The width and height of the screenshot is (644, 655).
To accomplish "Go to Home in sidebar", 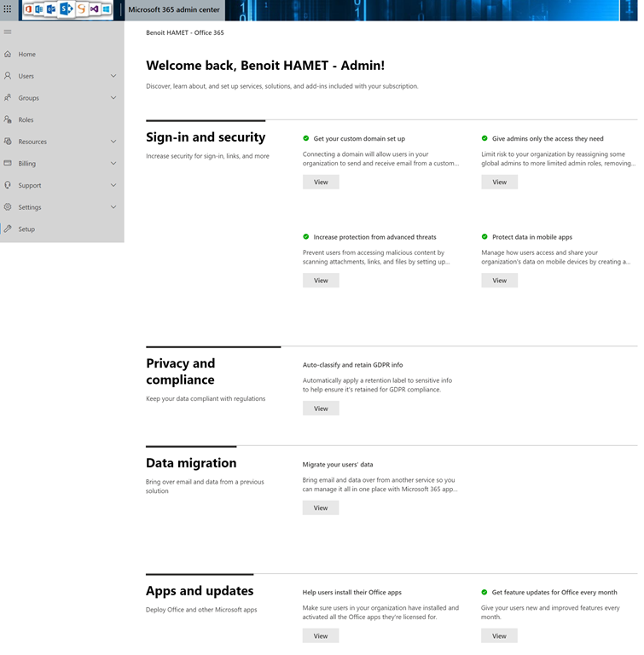I will pyautogui.click(x=62, y=55).
